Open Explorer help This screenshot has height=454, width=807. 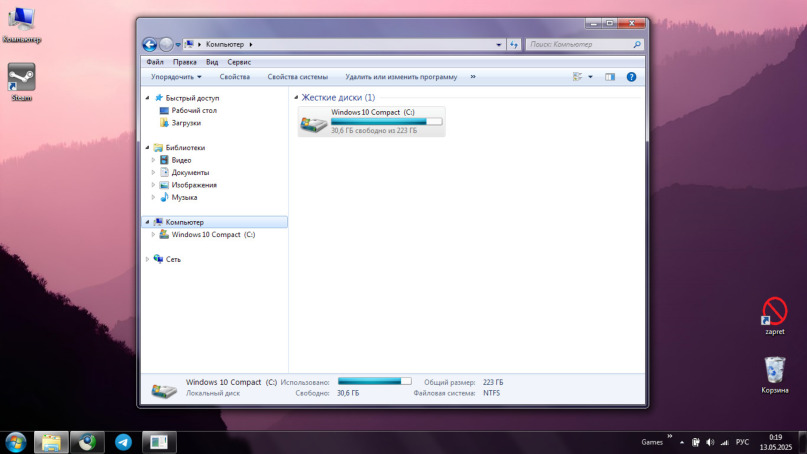(631, 77)
